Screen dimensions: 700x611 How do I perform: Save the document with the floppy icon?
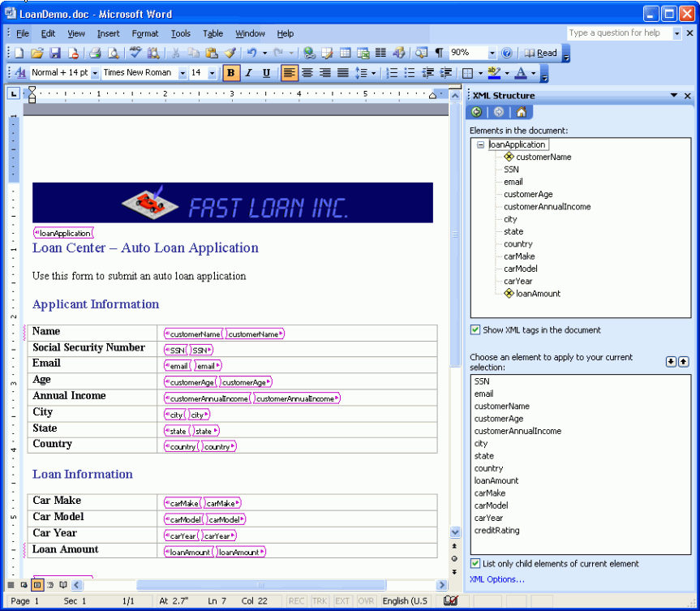click(x=55, y=54)
